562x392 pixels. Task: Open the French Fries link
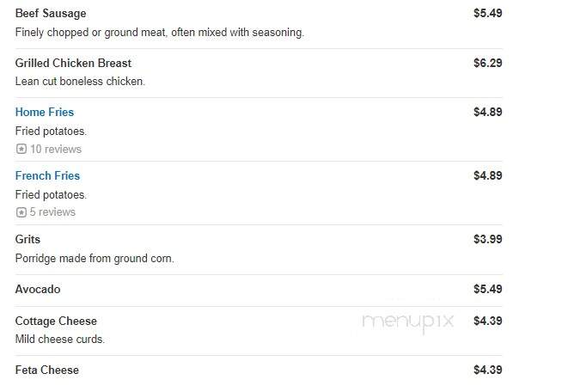click(47, 175)
